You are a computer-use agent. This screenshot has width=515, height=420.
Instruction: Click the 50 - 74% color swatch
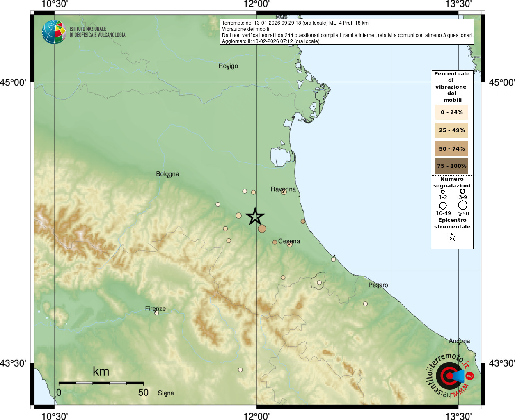tap(451, 148)
